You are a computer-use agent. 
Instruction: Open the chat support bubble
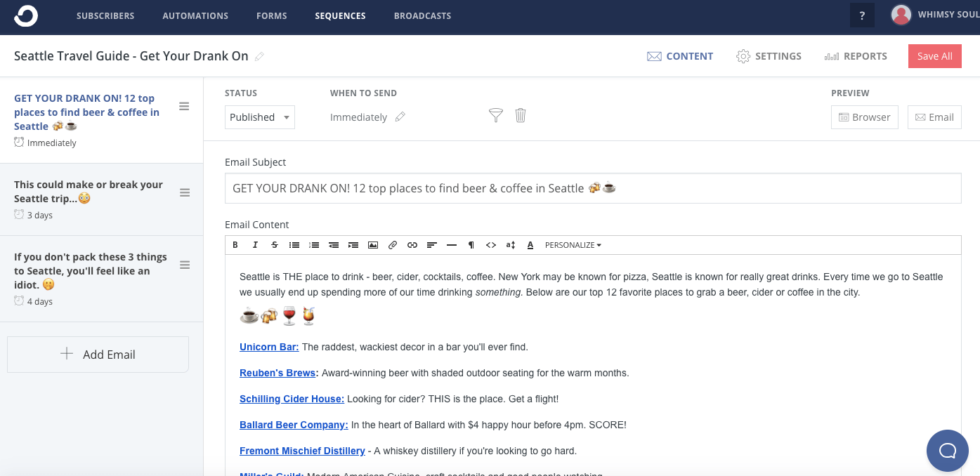point(947,450)
